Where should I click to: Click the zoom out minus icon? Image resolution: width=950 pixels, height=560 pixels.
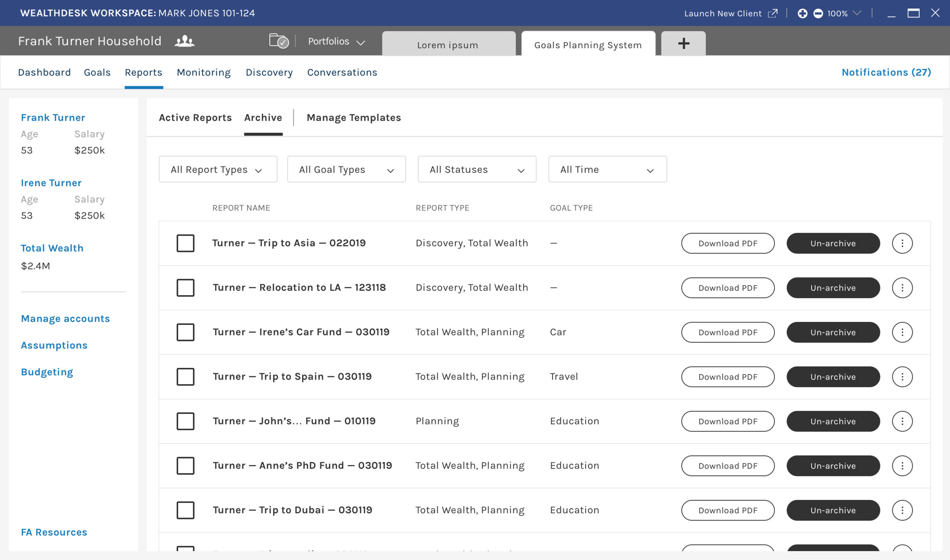[818, 14]
